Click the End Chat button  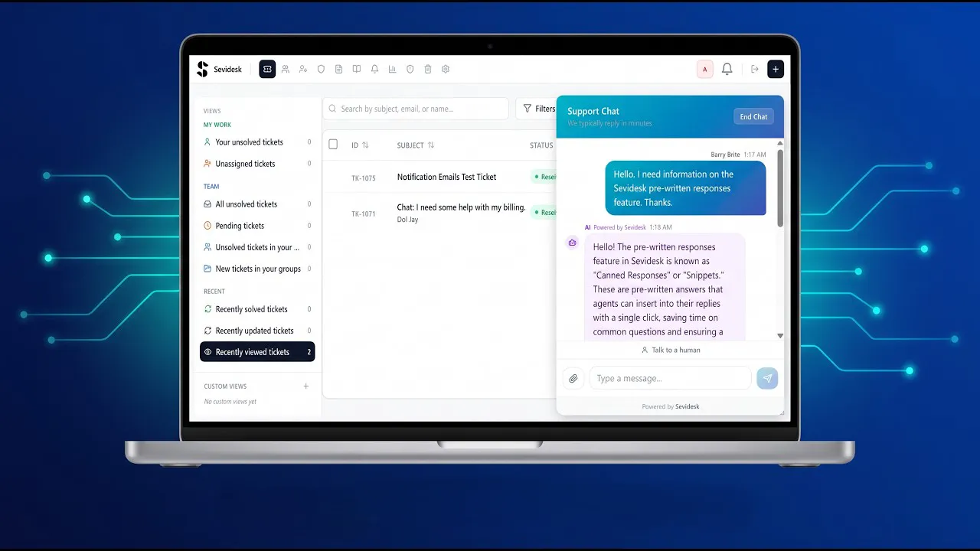[753, 116]
